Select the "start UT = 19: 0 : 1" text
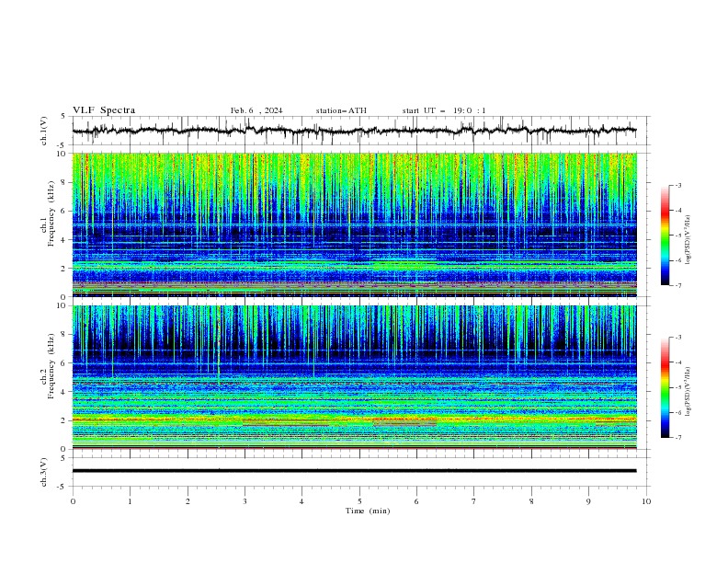 pyautogui.click(x=444, y=110)
